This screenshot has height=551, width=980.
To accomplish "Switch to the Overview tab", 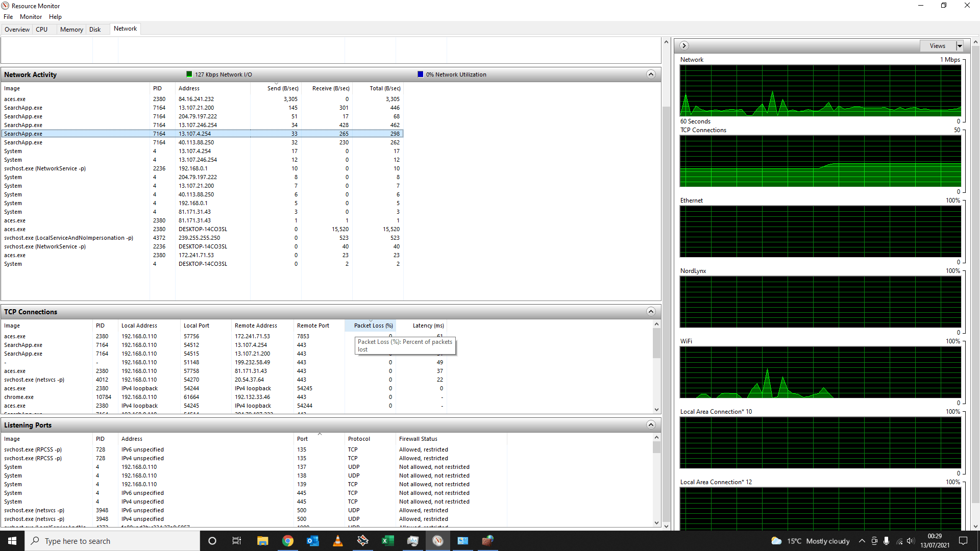I will (x=17, y=30).
